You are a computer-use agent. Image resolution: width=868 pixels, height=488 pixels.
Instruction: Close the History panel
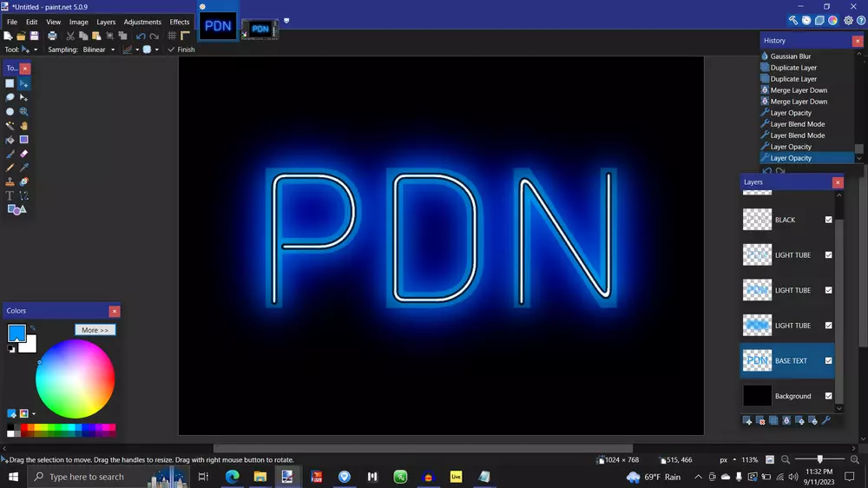tap(858, 41)
